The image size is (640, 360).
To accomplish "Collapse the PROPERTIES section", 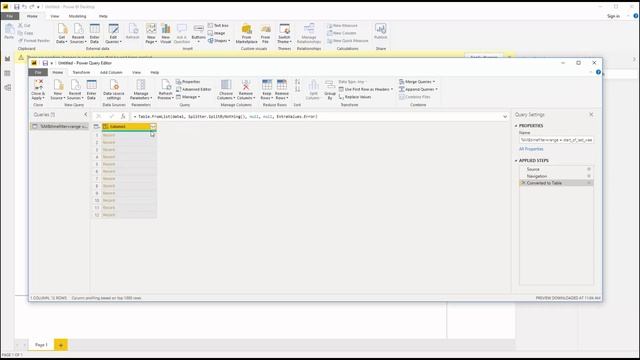I will coord(516,126).
